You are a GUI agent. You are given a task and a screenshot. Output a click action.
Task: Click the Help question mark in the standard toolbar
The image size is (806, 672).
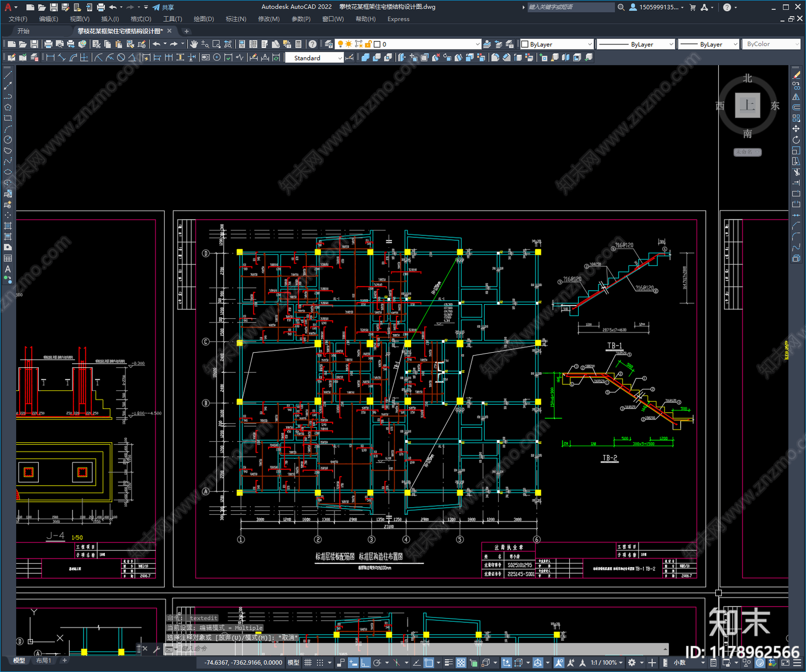(313, 44)
